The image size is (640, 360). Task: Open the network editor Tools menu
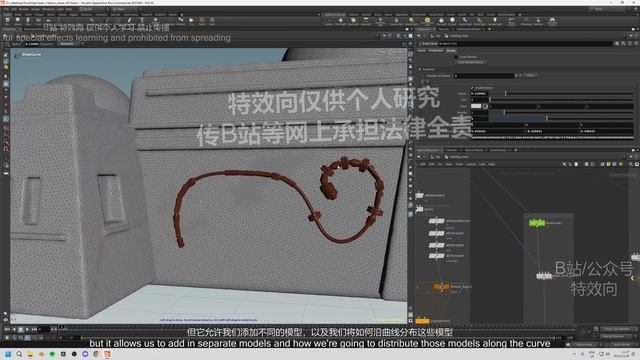[459, 164]
